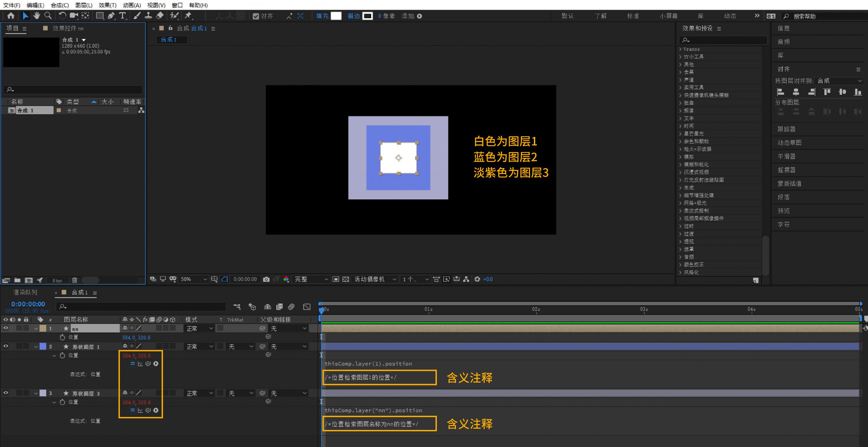The height and width of the screenshot is (447, 868).
Task: Switch to the 渲染队列 tab
Action: point(25,292)
